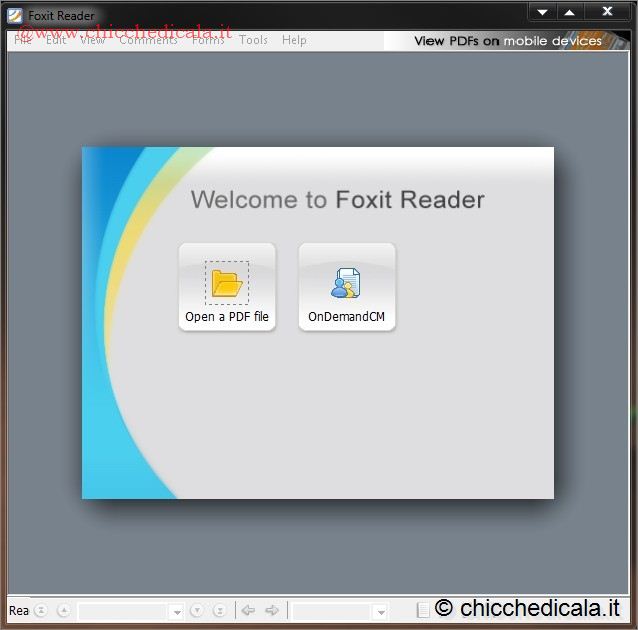Click the previous view left arrow

tap(248, 610)
